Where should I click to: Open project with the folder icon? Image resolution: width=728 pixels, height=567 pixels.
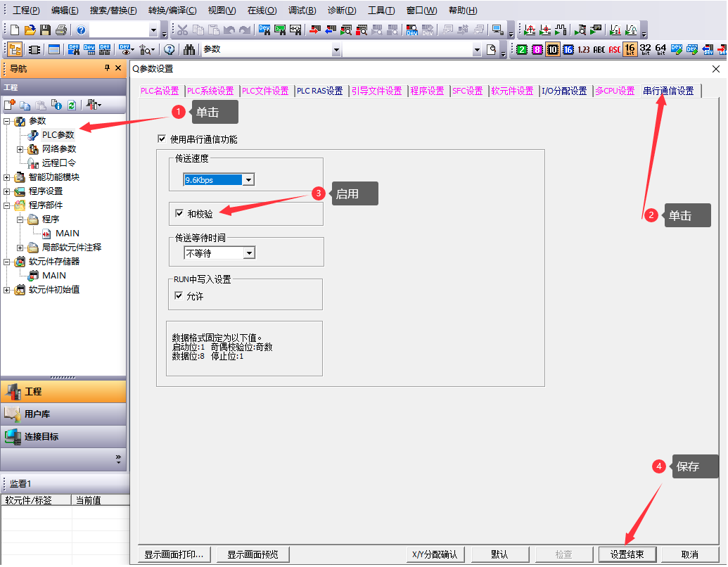point(30,30)
